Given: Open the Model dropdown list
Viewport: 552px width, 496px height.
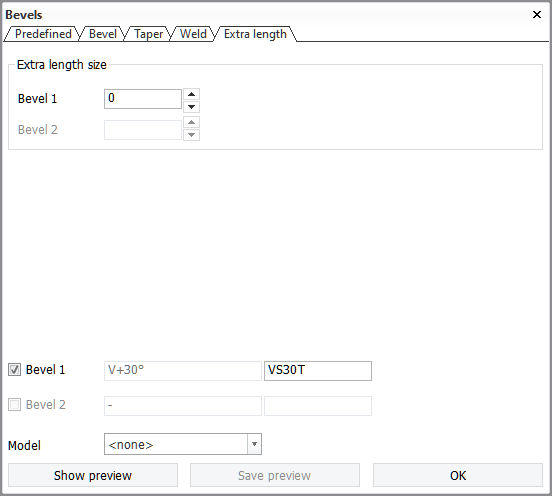Looking at the screenshot, I should [255, 444].
